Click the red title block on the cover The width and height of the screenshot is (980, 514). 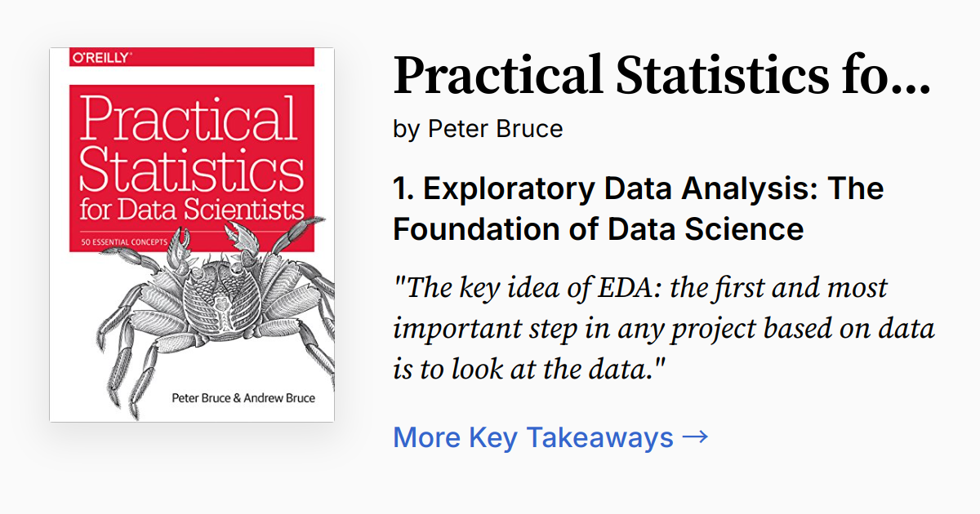(x=192, y=167)
